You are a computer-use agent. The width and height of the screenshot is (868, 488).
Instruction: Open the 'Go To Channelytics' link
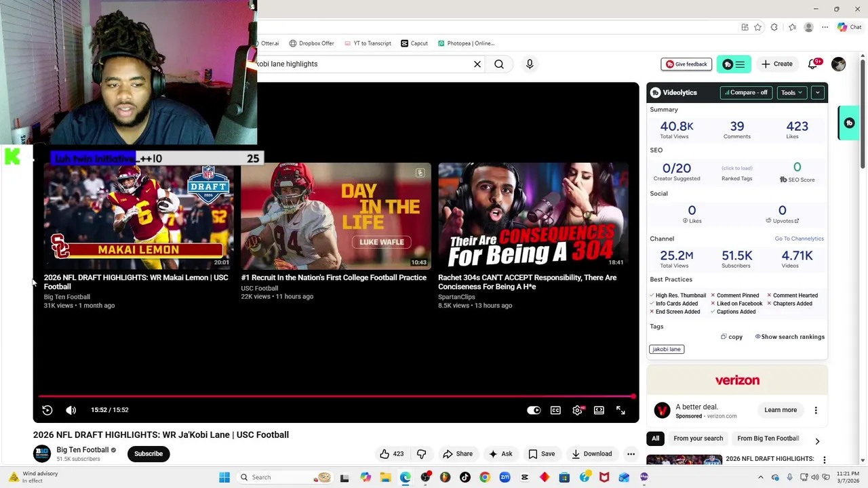tap(799, 239)
